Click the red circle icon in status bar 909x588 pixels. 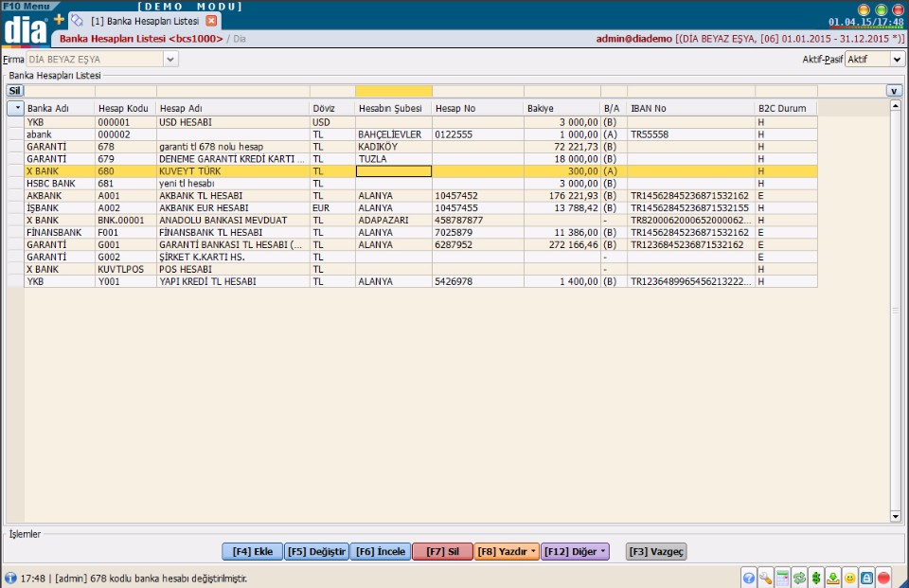point(883,579)
